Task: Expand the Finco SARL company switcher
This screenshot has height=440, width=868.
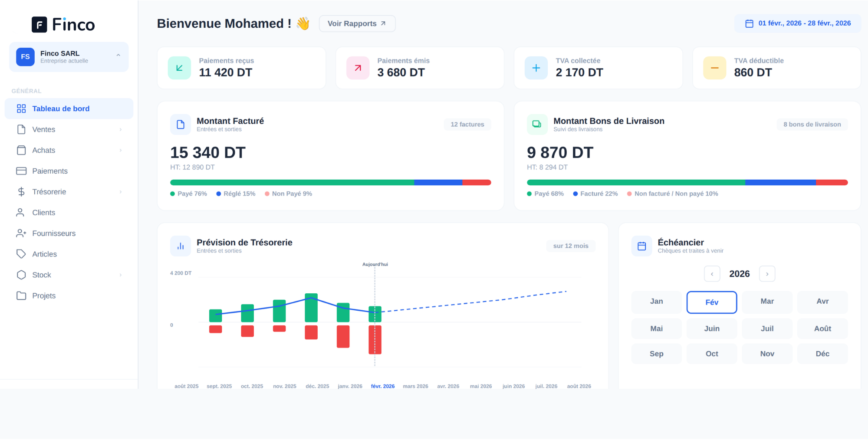Action: [x=118, y=56]
